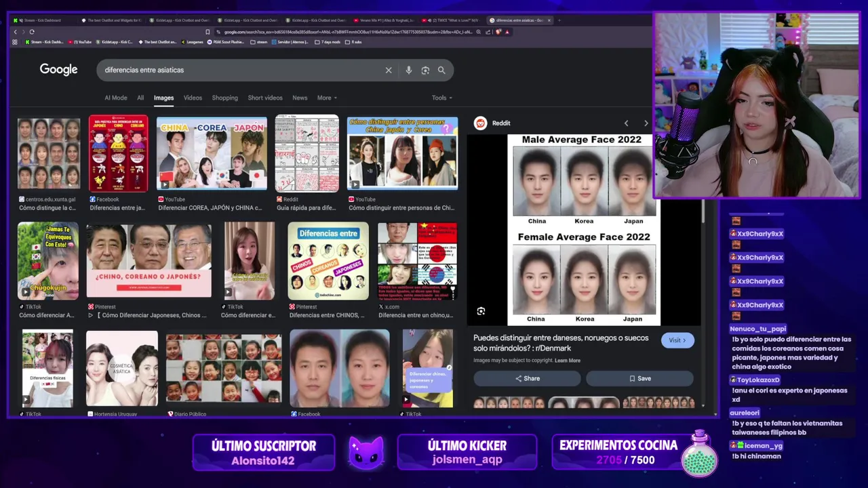Open the Diario Público children faces thumbnail
The height and width of the screenshot is (488, 868).
point(224,369)
